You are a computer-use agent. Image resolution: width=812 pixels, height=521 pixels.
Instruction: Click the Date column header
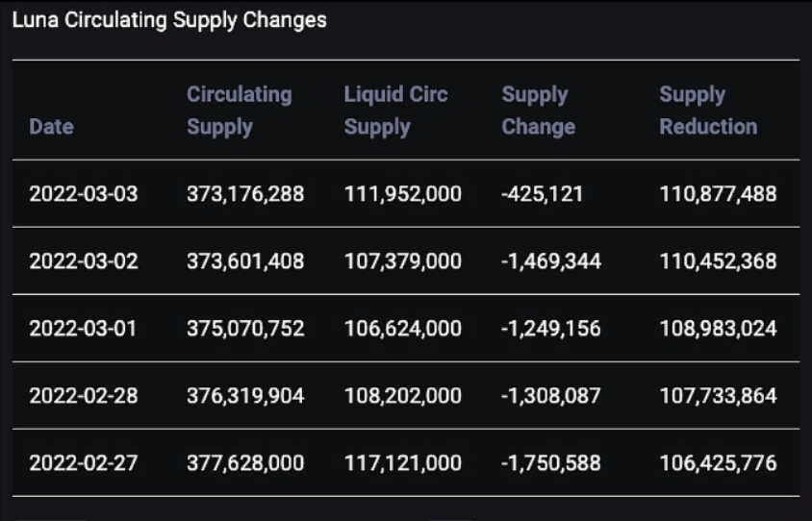51,127
